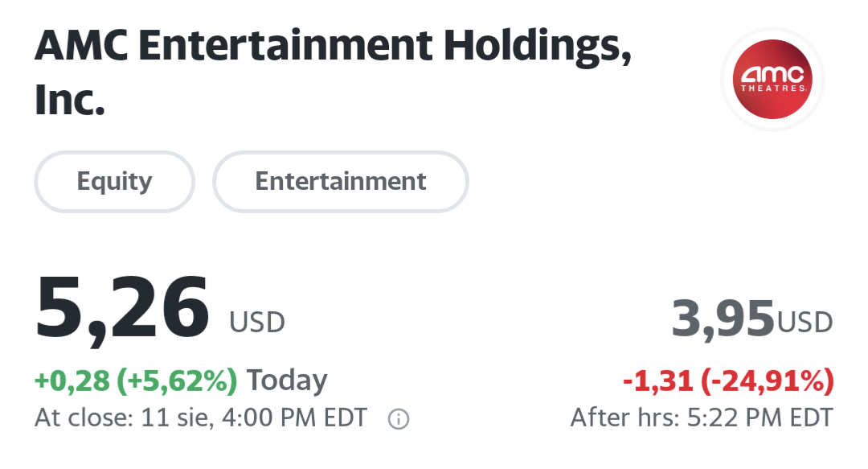Screen dimensions: 868x469
Task: Click the red -1,31 change value
Action: 658,381
